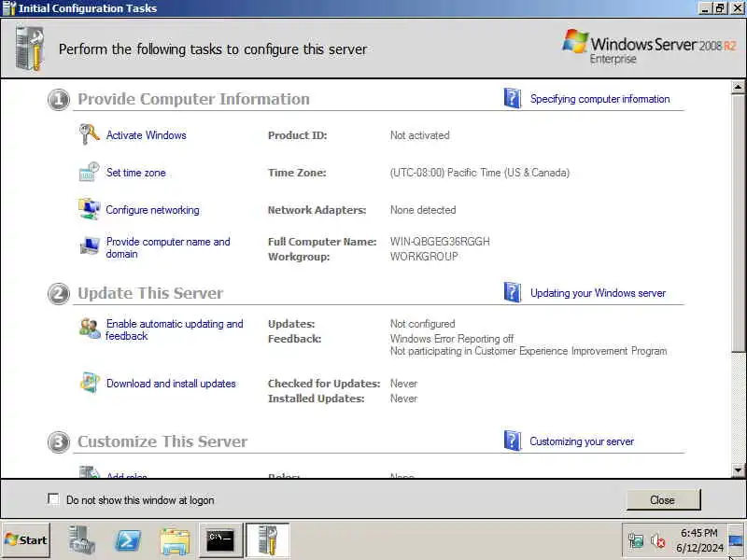This screenshot has height=560, width=747.
Task: Restore down the Initial Configuration Tasks window
Action: point(720,8)
